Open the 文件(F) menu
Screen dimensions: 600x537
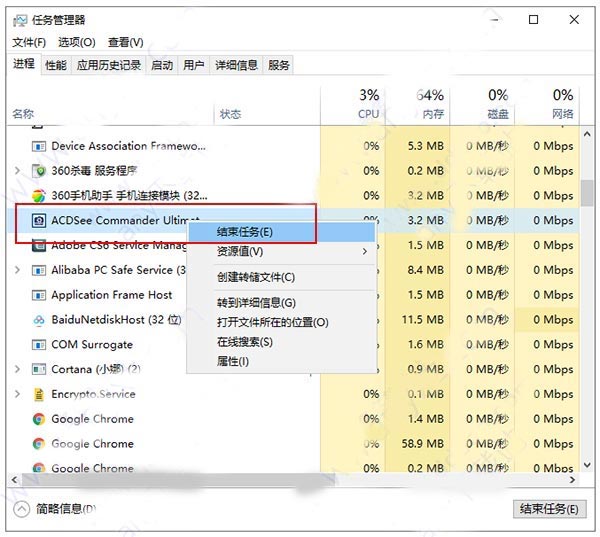click(29, 42)
